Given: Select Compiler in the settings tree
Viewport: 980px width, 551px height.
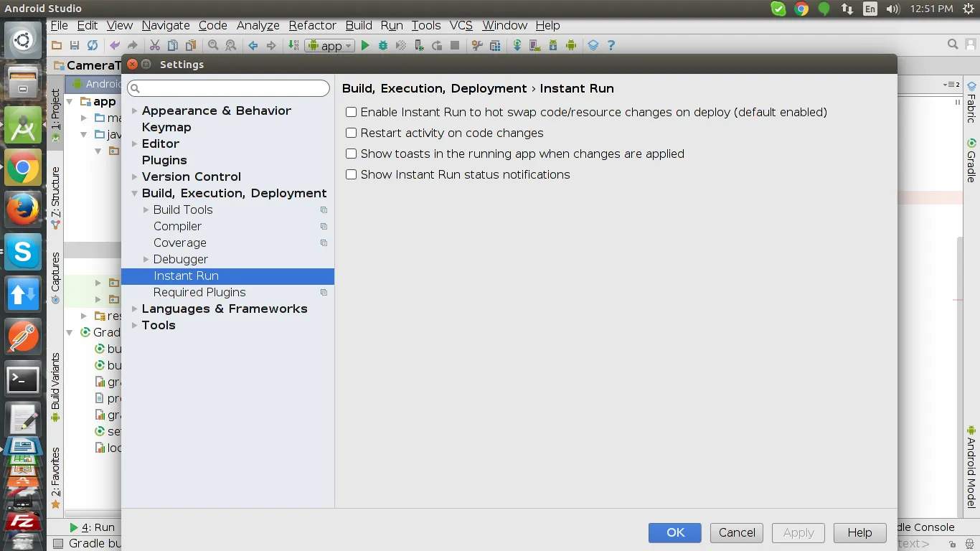Looking at the screenshot, I should [x=177, y=226].
